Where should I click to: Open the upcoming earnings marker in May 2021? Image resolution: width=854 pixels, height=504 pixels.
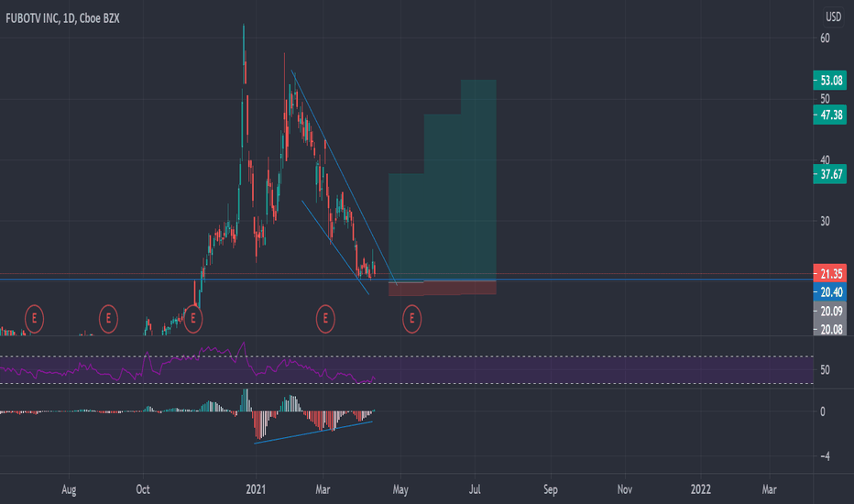[411, 318]
